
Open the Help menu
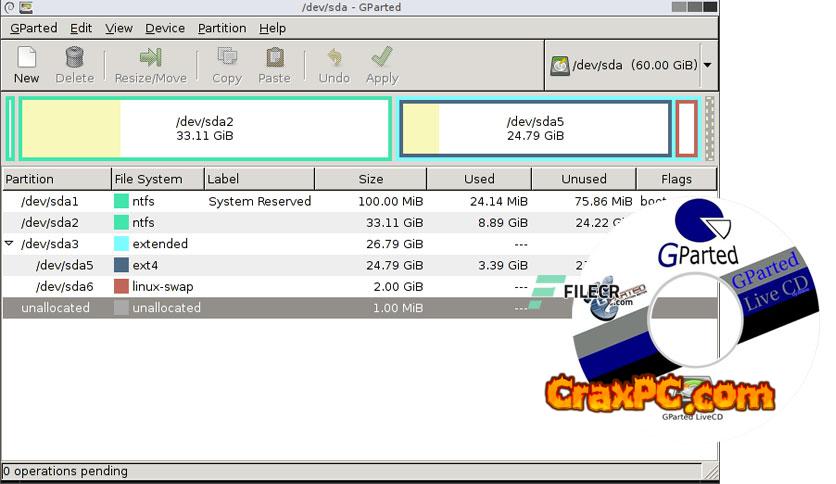tap(272, 28)
